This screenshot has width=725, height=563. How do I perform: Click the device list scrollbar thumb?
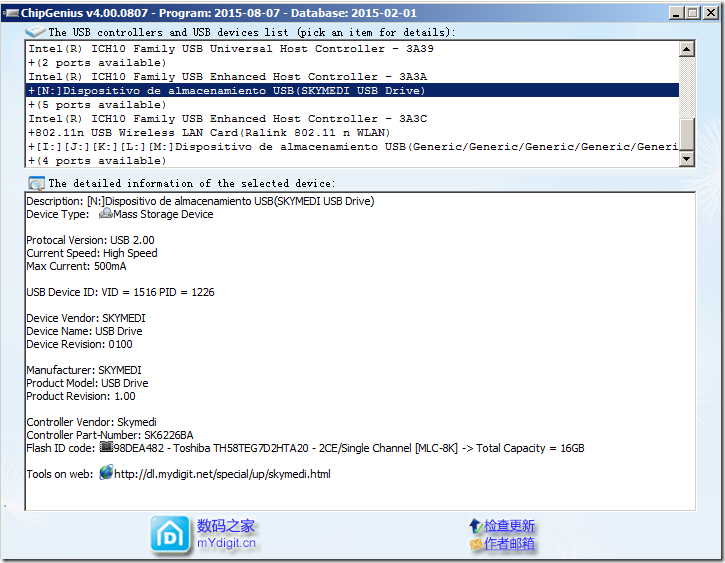coord(687,135)
